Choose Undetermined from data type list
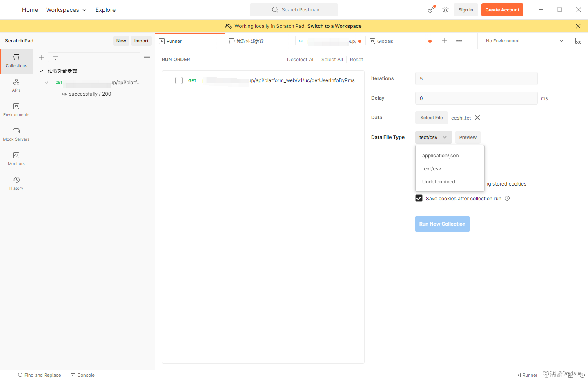 (450, 182)
